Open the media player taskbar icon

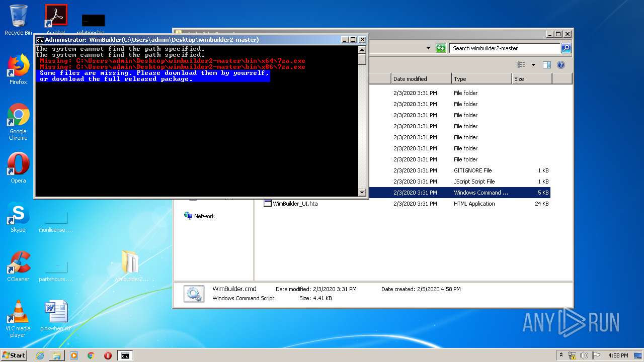[x=74, y=355]
